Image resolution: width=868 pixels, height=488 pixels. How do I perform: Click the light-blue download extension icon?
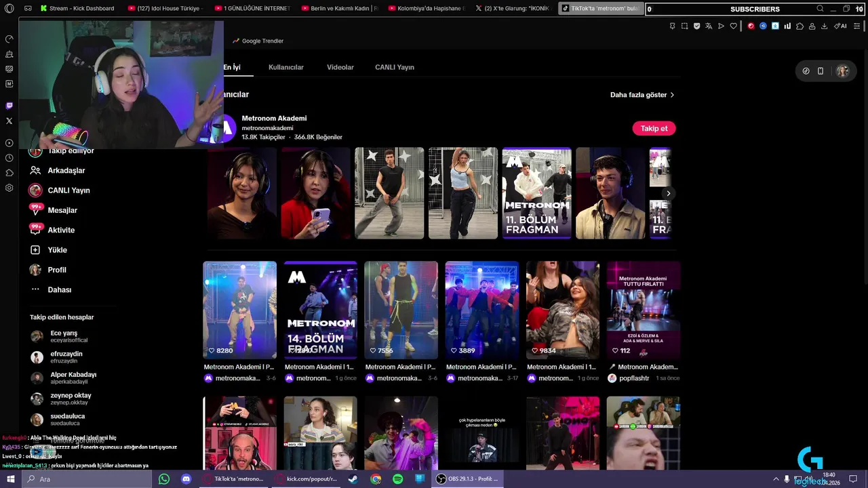point(775,26)
